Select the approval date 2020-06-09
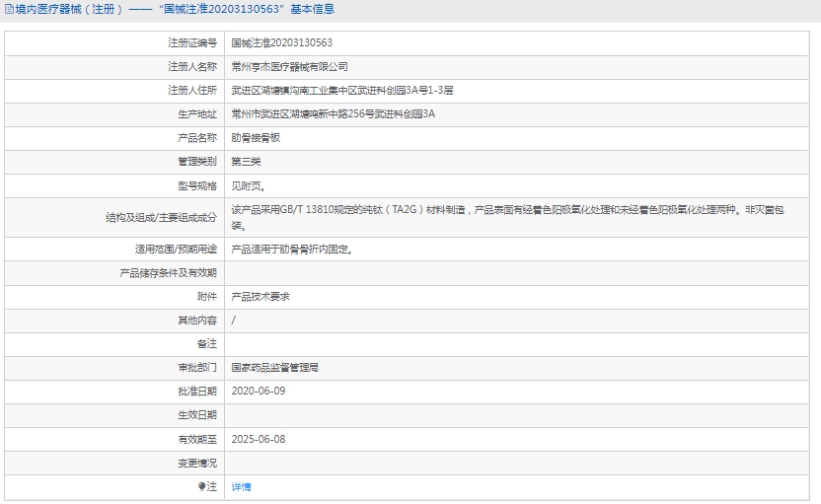The height and width of the screenshot is (504, 821). click(259, 391)
